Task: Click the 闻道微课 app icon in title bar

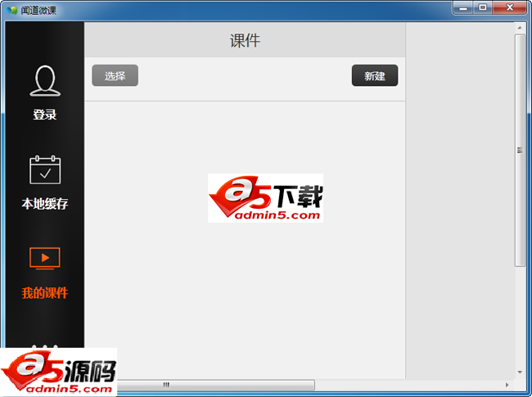Action: 12,10
